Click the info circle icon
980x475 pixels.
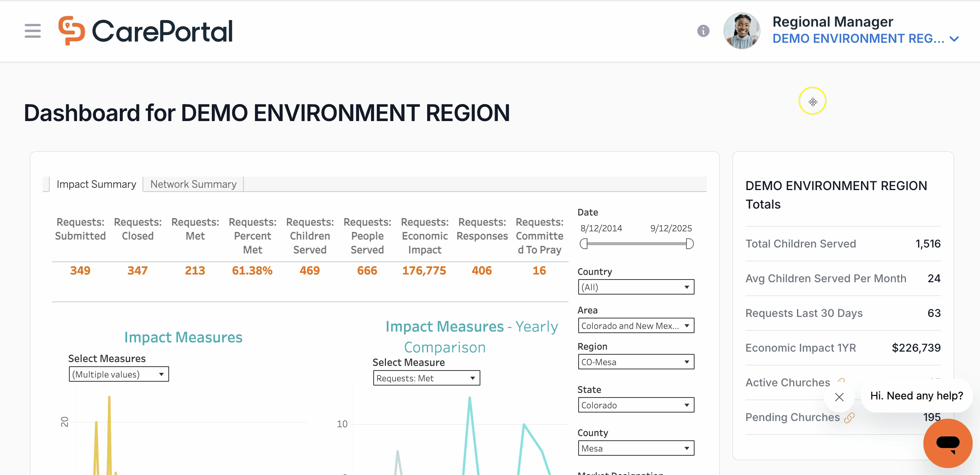pos(703,31)
